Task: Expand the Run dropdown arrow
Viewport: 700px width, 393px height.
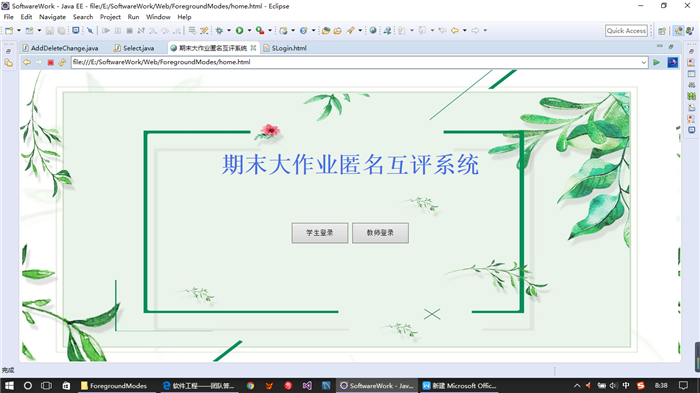Action: [250, 30]
